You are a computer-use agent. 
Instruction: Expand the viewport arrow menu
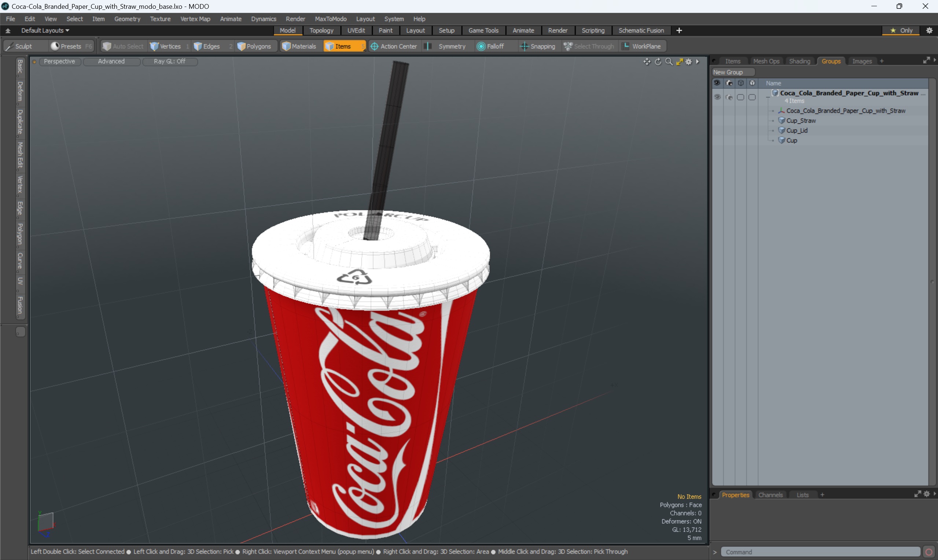click(697, 62)
